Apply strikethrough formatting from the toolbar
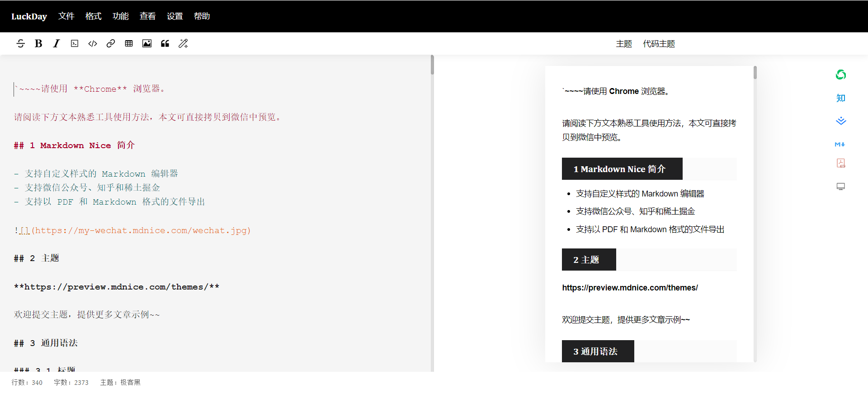This screenshot has width=868, height=393. pos(20,43)
